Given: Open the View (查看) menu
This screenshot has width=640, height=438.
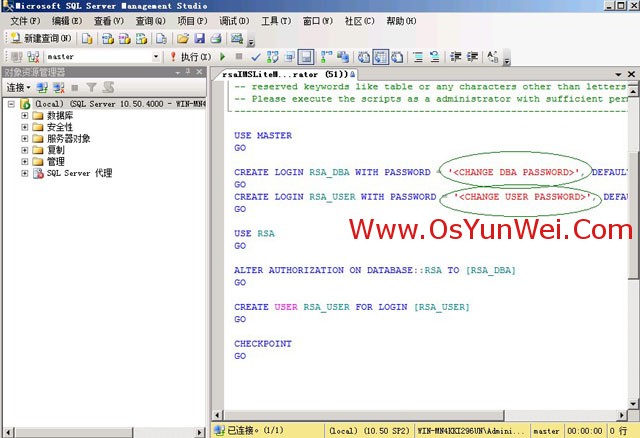Looking at the screenshot, I should (109, 21).
